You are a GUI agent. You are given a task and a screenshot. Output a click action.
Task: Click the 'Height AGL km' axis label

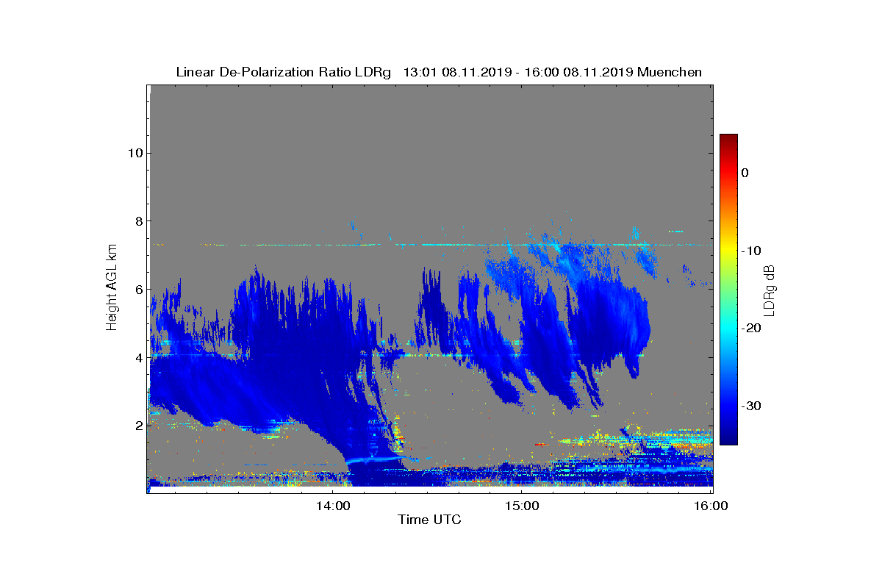click(112, 287)
